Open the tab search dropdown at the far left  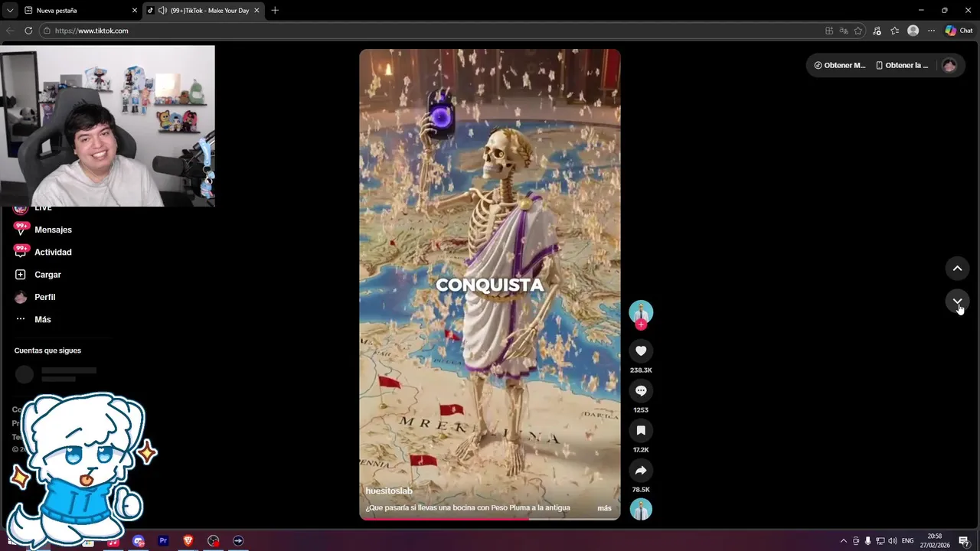pyautogui.click(x=10, y=11)
